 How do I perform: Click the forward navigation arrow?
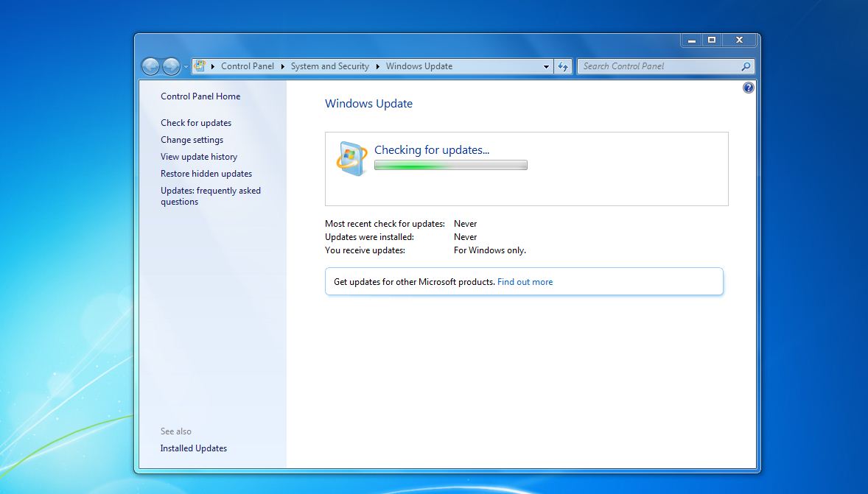tap(170, 66)
